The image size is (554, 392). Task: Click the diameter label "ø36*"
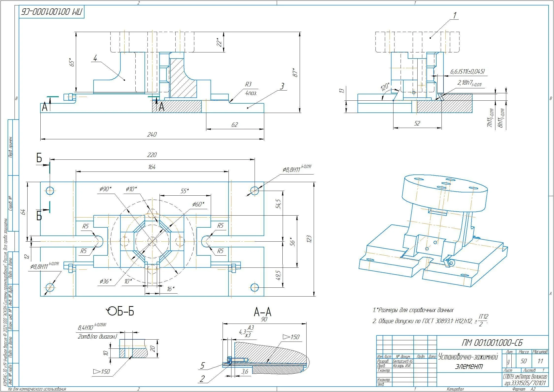pyautogui.click(x=105, y=281)
